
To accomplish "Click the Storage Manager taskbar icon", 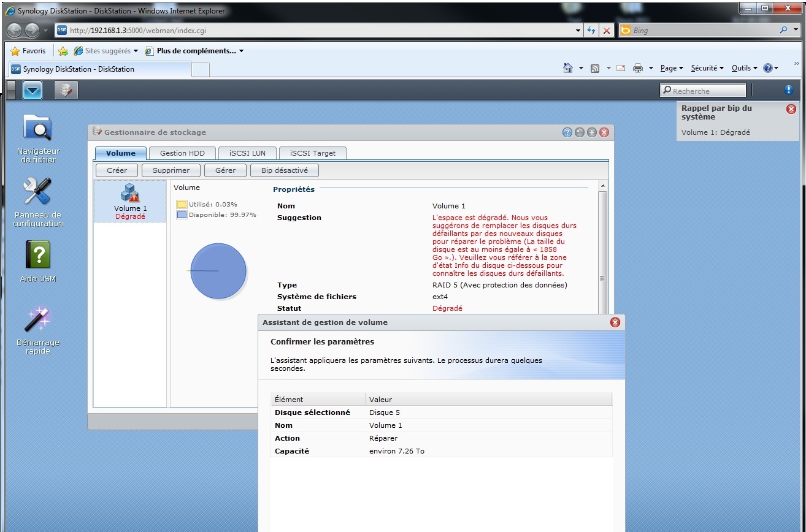I will coord(66,91).
